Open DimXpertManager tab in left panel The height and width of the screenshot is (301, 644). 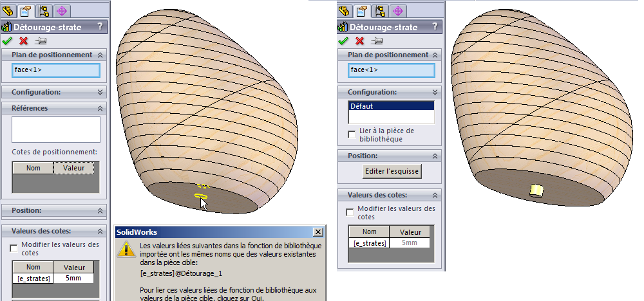[61, 10]
